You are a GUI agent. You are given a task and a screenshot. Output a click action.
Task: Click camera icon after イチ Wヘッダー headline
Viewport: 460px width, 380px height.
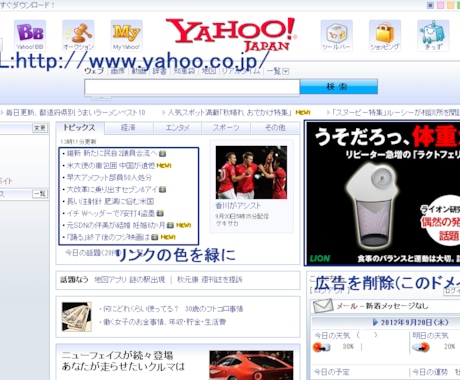pos(160,213)
